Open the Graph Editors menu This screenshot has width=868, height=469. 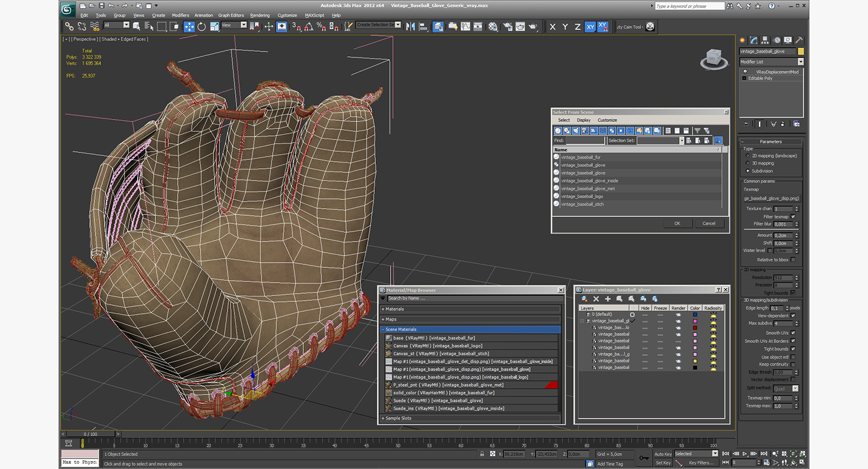click(x=231, y=15)
